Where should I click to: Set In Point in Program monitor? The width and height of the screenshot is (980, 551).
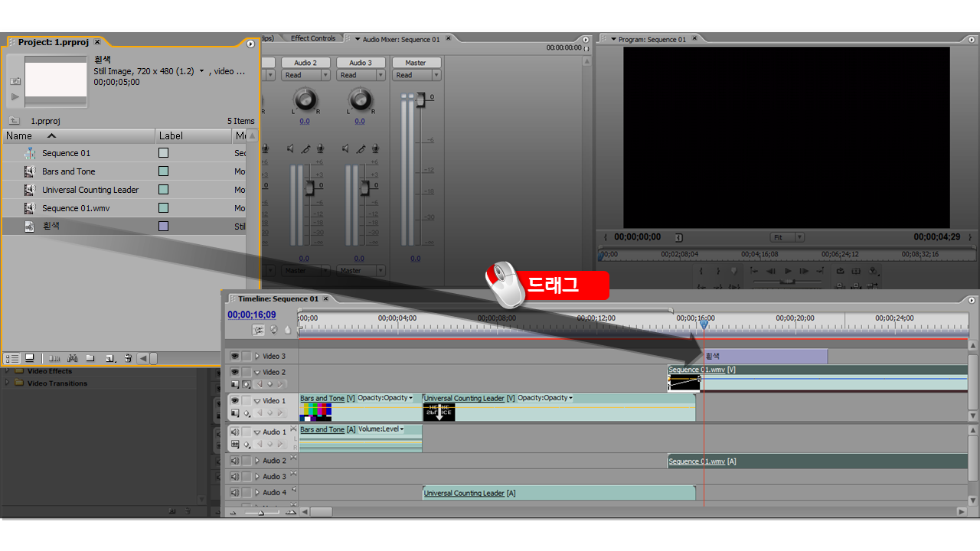click(702, 271)
